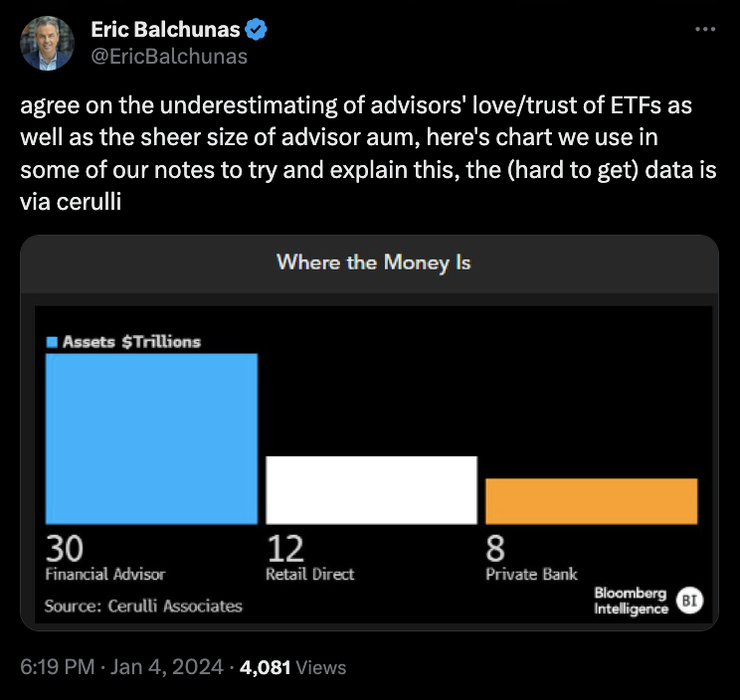
Task: Click the Bloomberg Intelligence wordmark
Action: 631,601
